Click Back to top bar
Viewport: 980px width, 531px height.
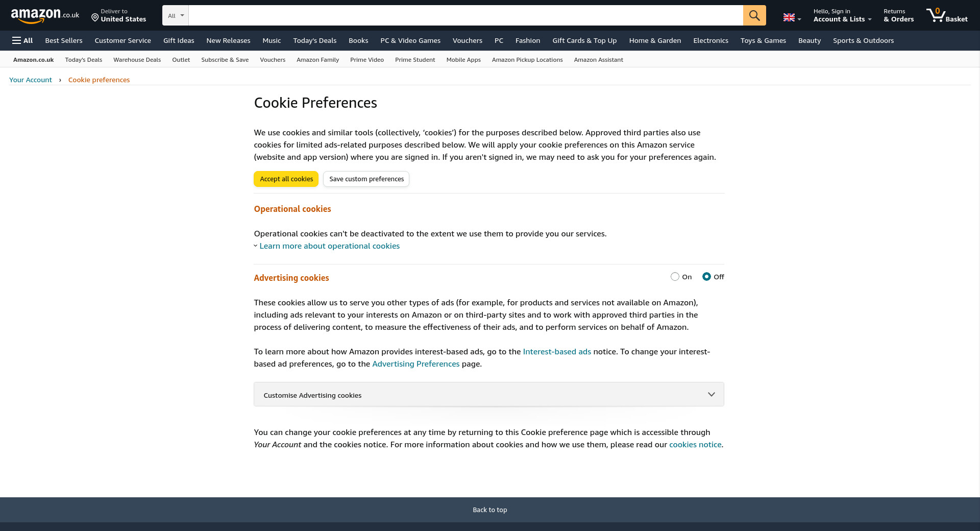(489, 510)
